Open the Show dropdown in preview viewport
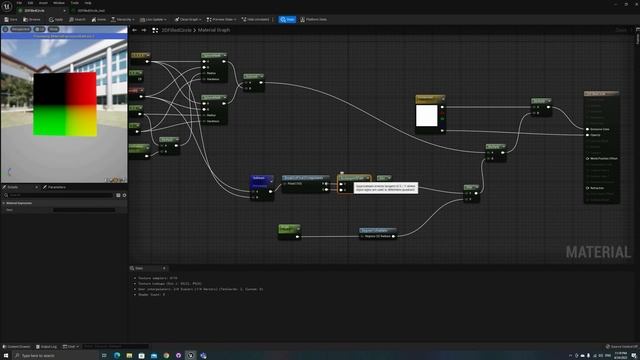 (x=53, y=29)
